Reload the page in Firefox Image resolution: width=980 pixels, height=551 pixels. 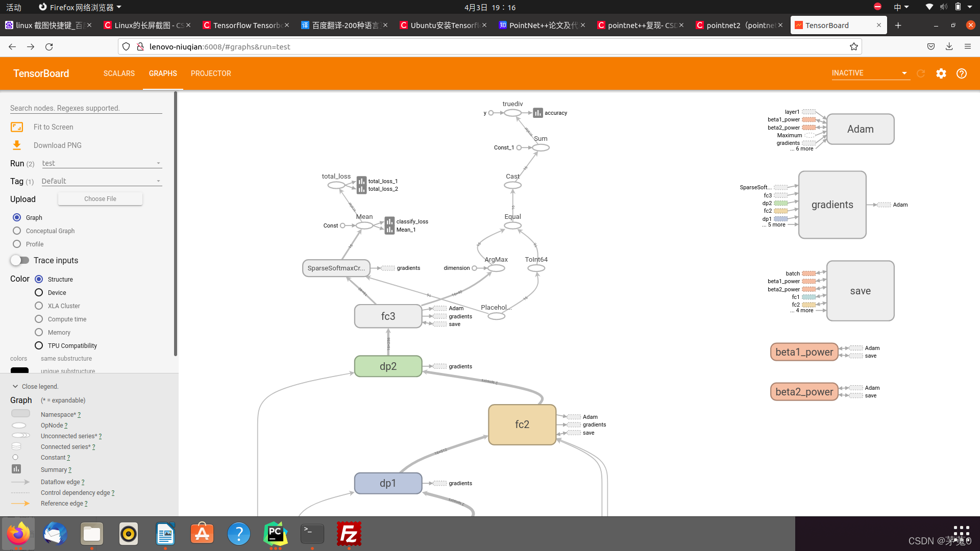click(x=49, y=46)
